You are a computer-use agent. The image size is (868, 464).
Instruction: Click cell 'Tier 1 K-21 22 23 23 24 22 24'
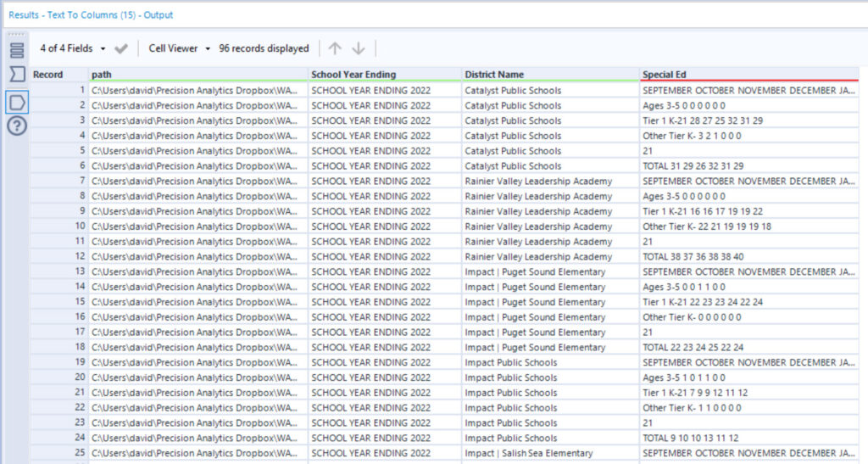point(749,302)
